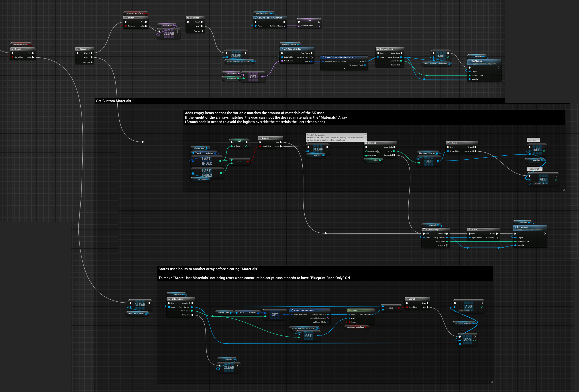Viewport: 579px width, 392px height.
Task: Click resize handle of Stores user inputs comment box
Action: click(x=492, y=382)
